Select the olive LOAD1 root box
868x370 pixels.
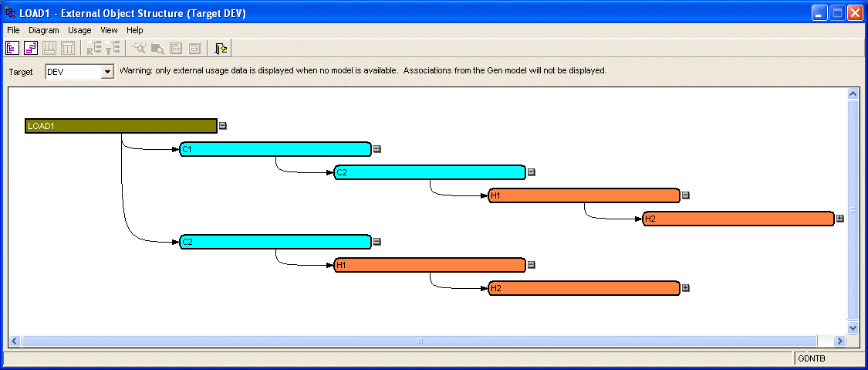(121, 126)
